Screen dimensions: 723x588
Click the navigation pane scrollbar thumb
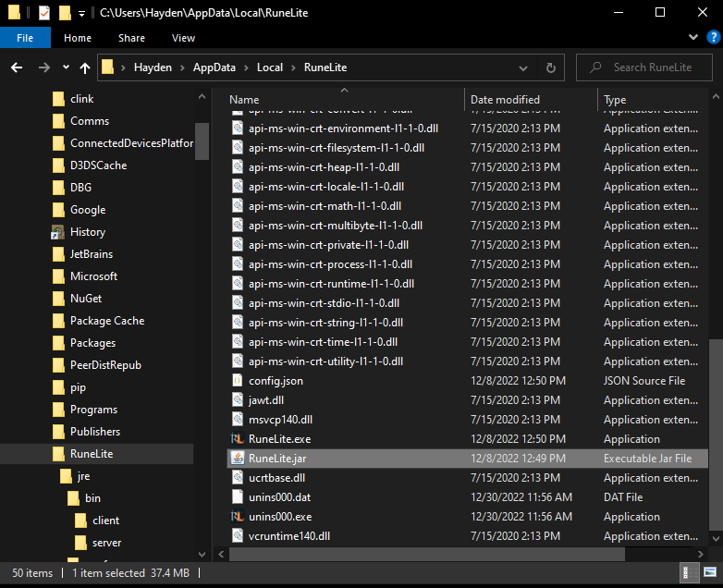[x=202, y=141]
